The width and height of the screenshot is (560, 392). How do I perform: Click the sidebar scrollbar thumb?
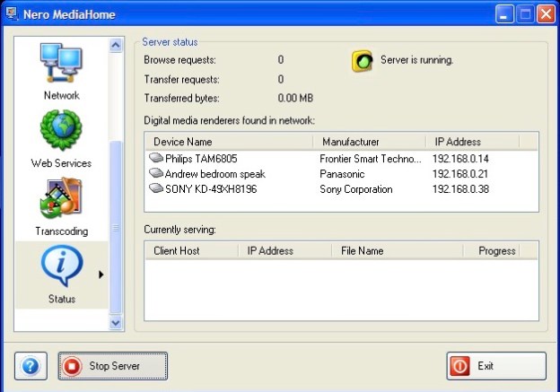pyautogui.click(x=116, y=227)
